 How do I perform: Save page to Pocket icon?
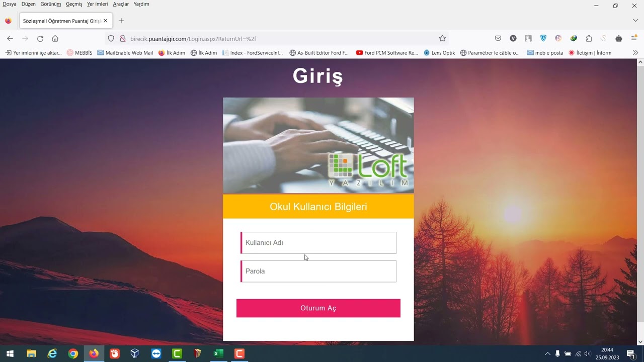[x=498, y=39]
